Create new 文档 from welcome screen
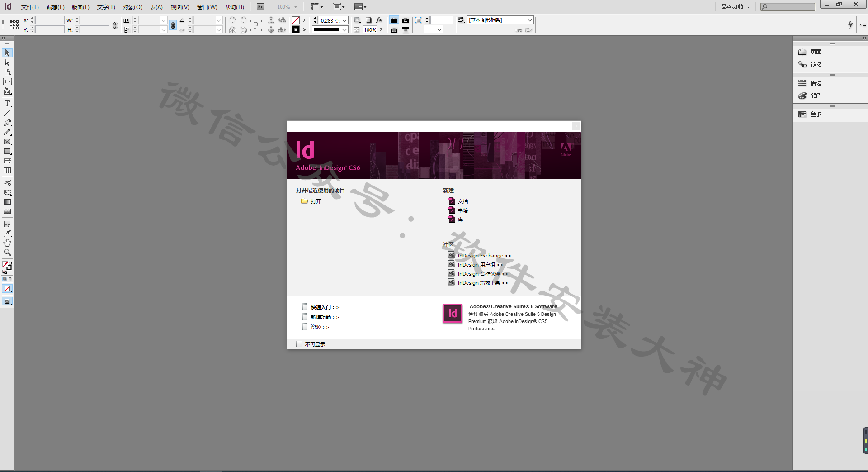 [458, 201]
